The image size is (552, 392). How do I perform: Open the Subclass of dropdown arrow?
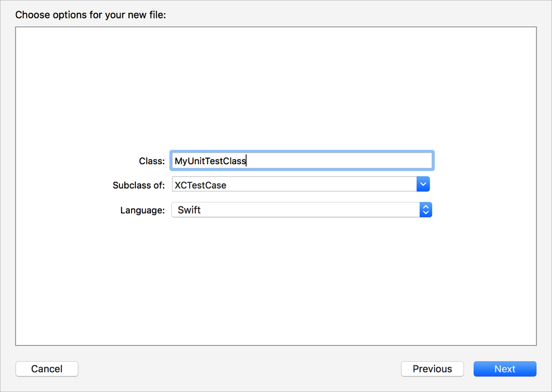point(423,185)
